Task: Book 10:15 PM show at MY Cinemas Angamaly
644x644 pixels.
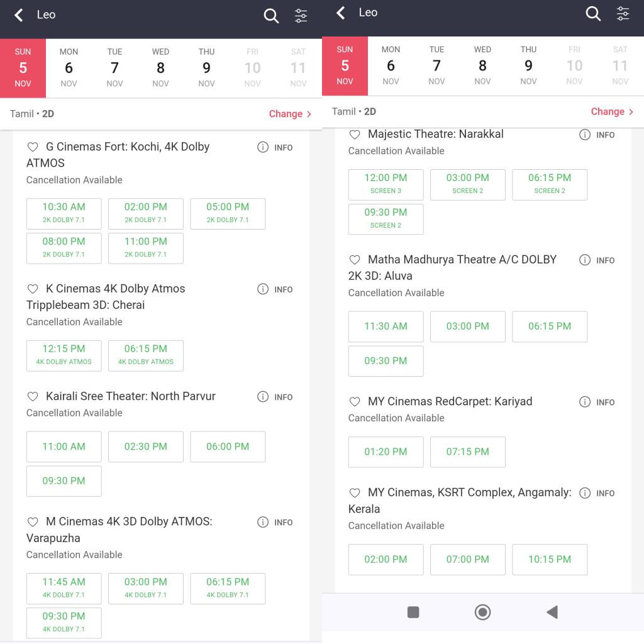Action: [550, 559]
